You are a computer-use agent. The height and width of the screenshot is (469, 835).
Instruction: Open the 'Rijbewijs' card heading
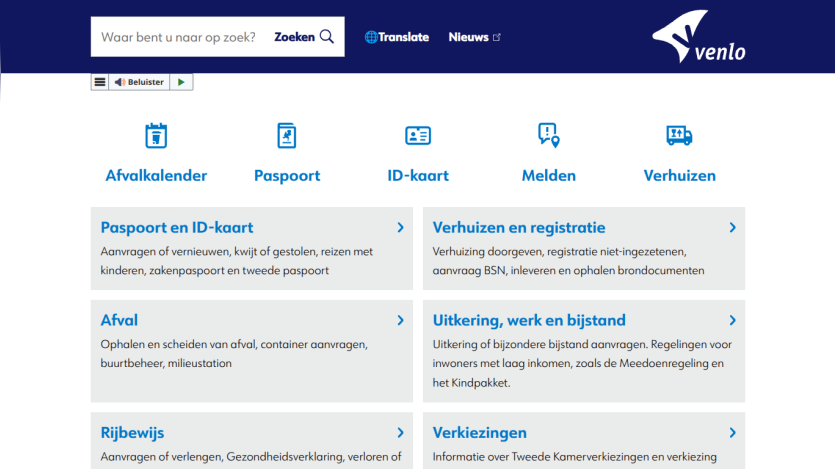132,432
